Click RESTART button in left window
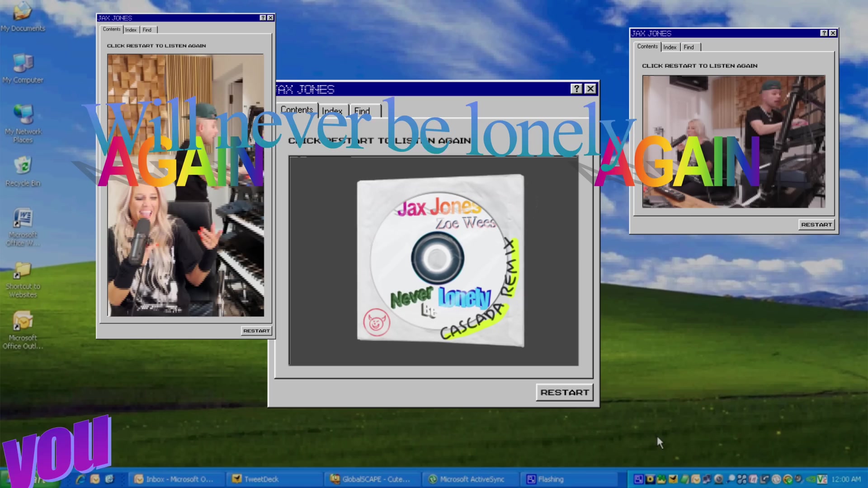This screenshot has height=488, width=868. [x=256, y=331]
